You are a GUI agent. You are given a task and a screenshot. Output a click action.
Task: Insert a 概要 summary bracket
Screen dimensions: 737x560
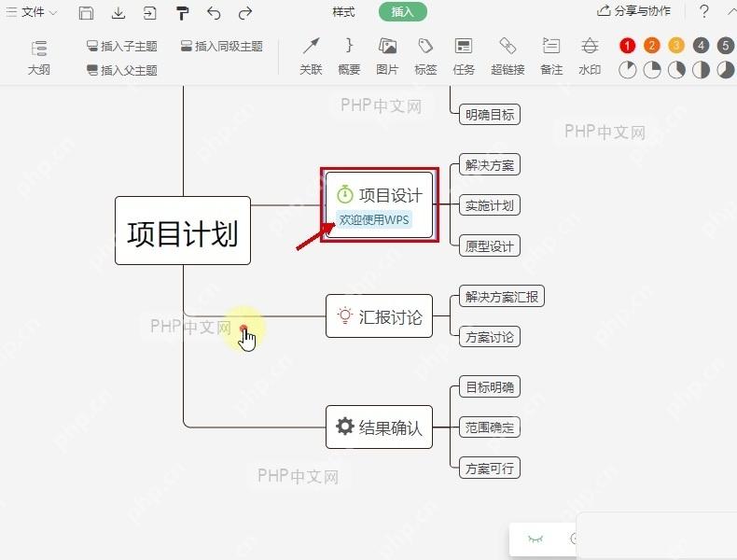pos(349,57)
